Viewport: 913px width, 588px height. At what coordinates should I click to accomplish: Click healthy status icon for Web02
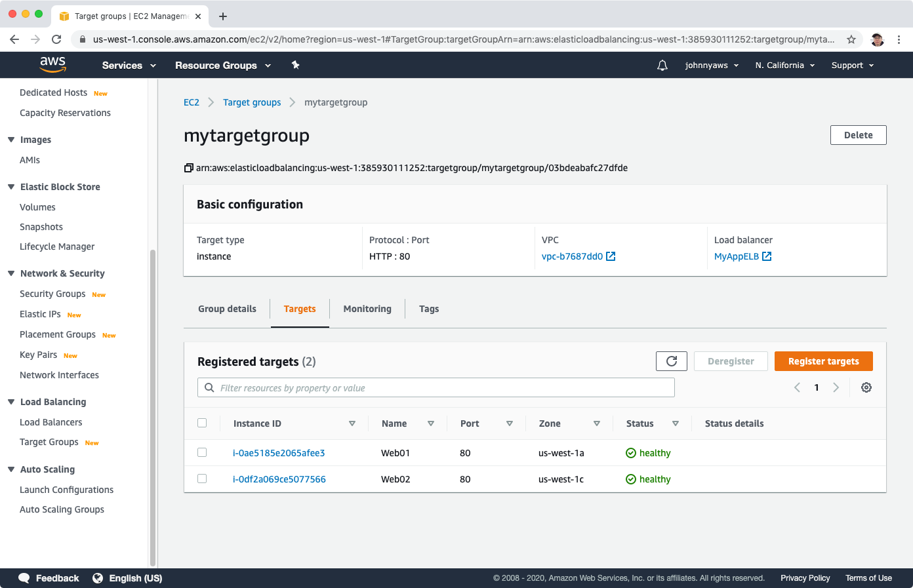pos(631,479)
